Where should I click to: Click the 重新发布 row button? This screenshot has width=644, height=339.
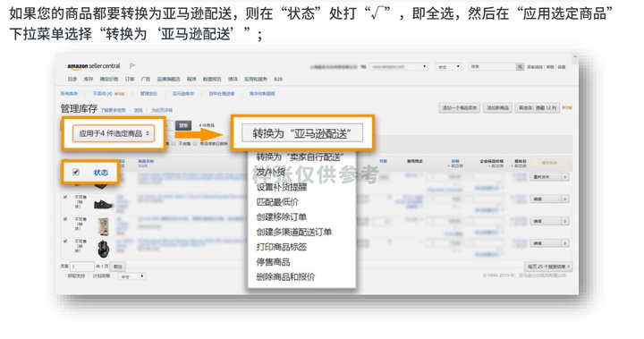546,177
